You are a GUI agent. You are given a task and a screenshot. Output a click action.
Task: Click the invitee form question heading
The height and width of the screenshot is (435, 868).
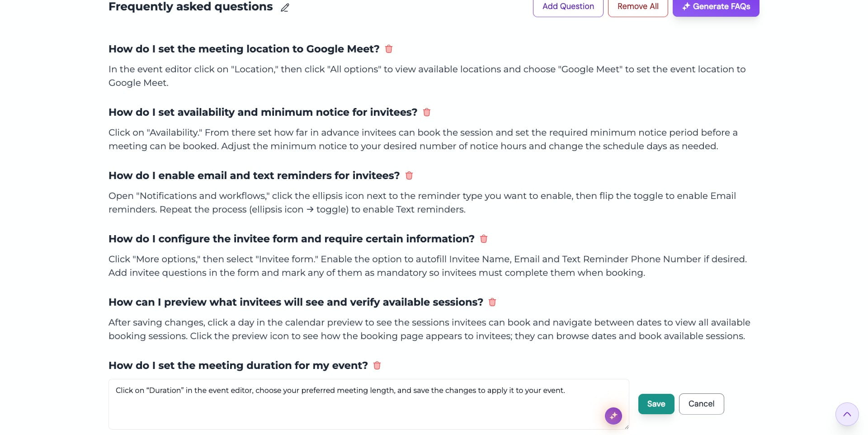point(291,239)
